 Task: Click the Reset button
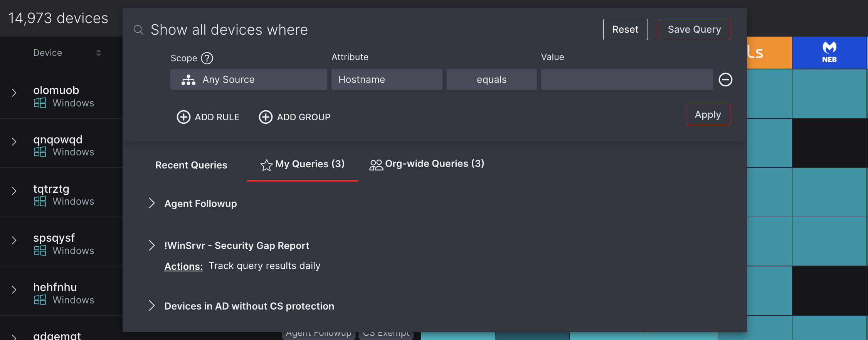(625, 29)
